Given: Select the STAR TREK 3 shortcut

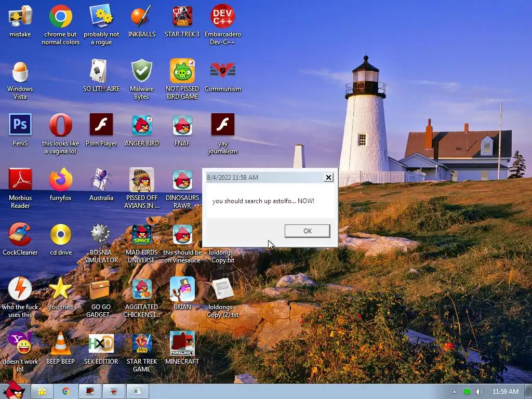Looking at the screenshot, I should tap(182, 16).
